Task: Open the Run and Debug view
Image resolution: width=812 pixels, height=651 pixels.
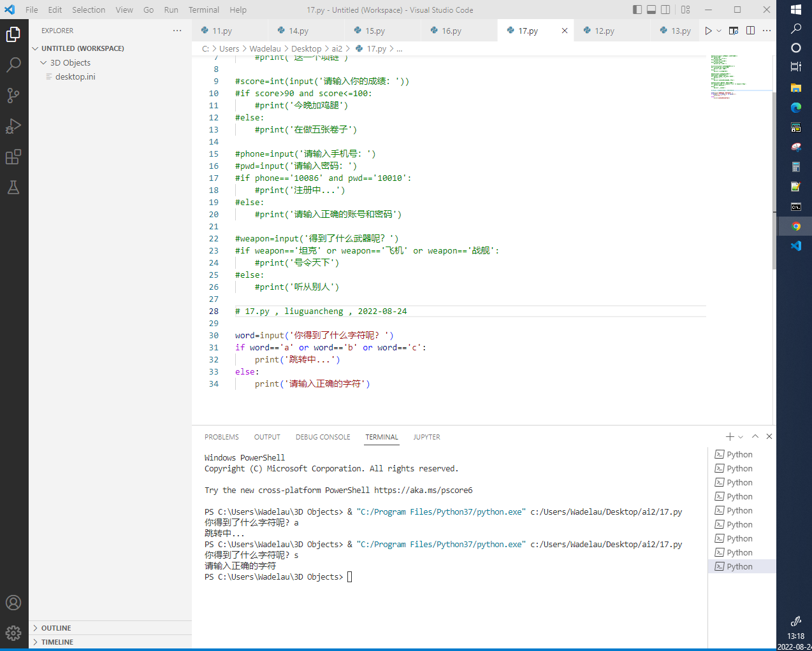Action: 13,126
